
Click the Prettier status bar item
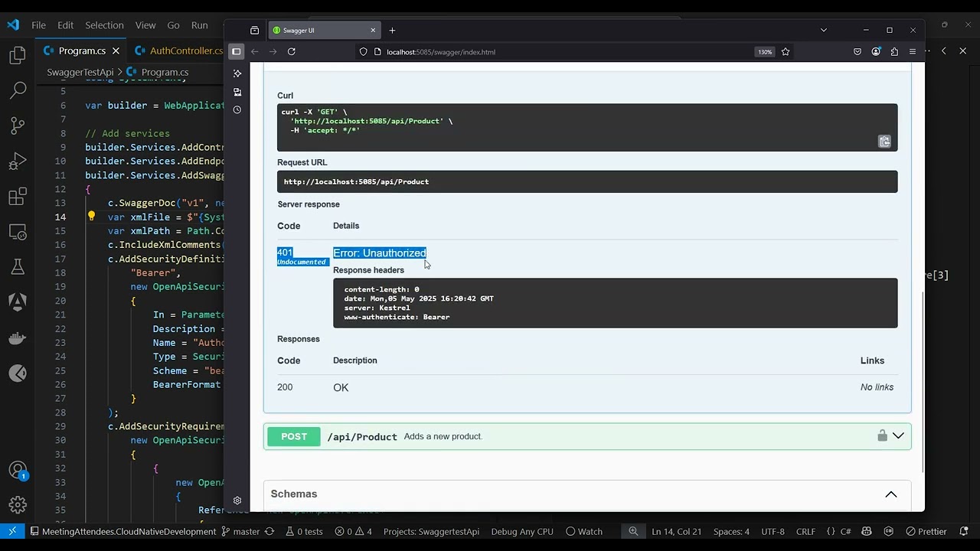pos(926,531)
